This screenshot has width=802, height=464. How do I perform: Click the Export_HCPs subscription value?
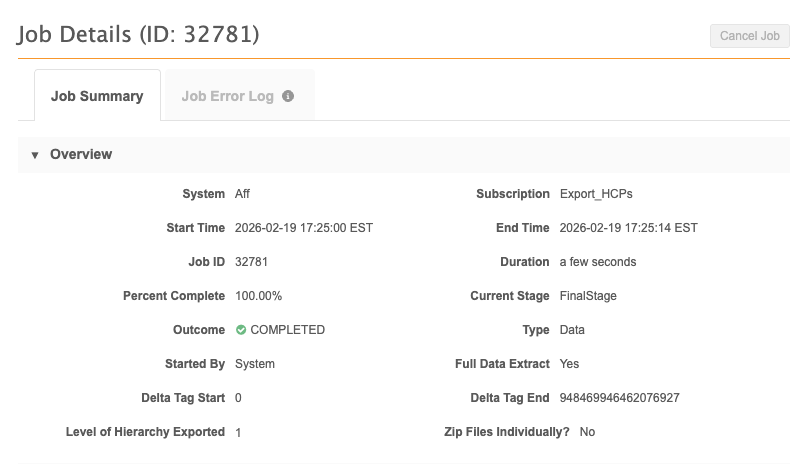point(596,194)
